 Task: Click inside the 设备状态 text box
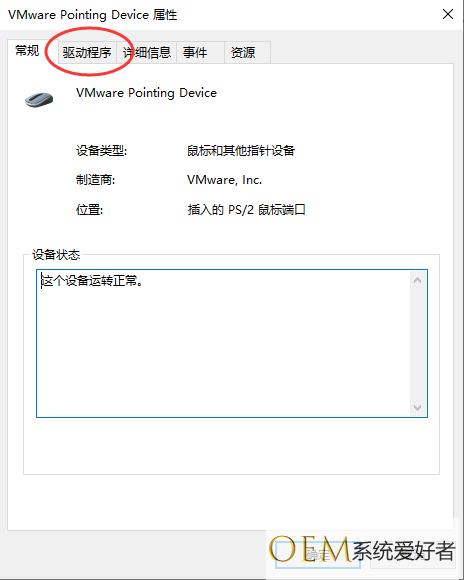coord(223,343)
